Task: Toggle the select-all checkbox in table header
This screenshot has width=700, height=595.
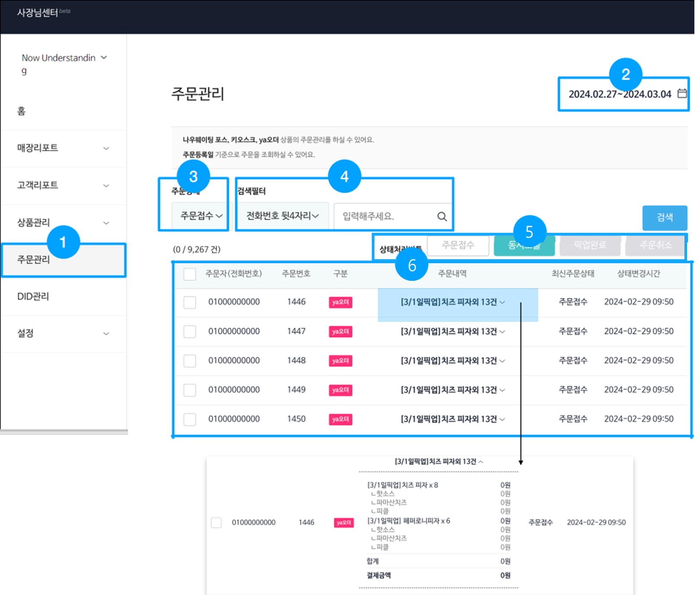Action: tap(190, 274)
